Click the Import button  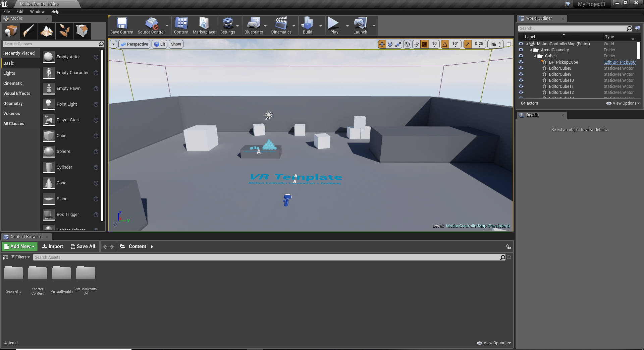[53, 247]
